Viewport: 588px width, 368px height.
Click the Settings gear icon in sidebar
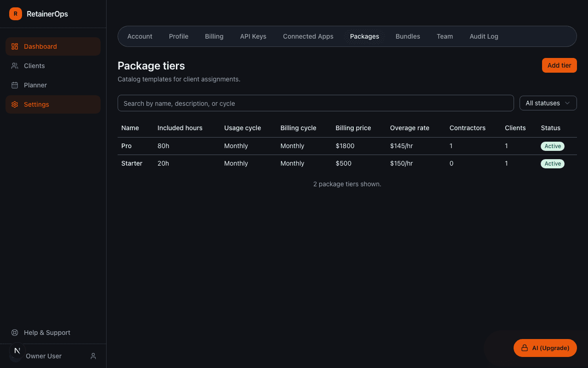click(x=15, y=104)
